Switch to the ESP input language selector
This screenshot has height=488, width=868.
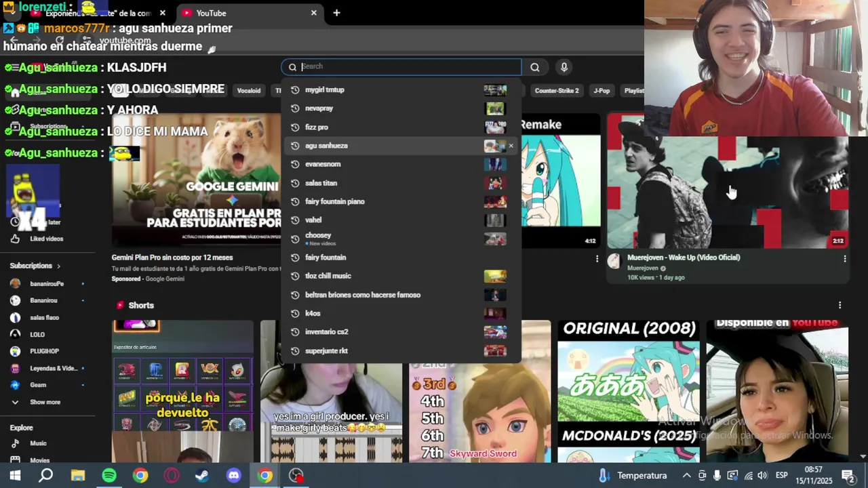click(x=781, y=476)
